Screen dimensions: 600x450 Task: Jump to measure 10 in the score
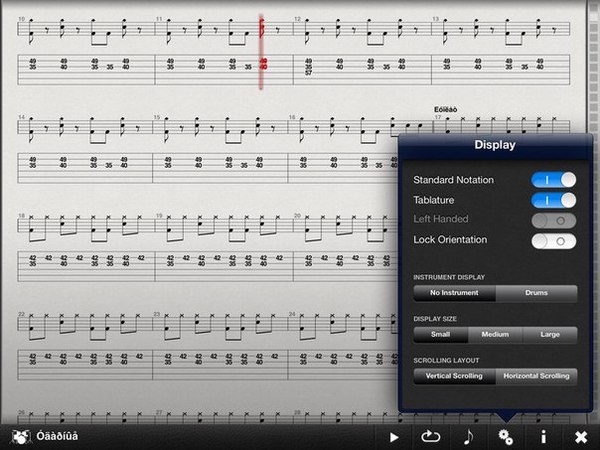tap(86, 51)
